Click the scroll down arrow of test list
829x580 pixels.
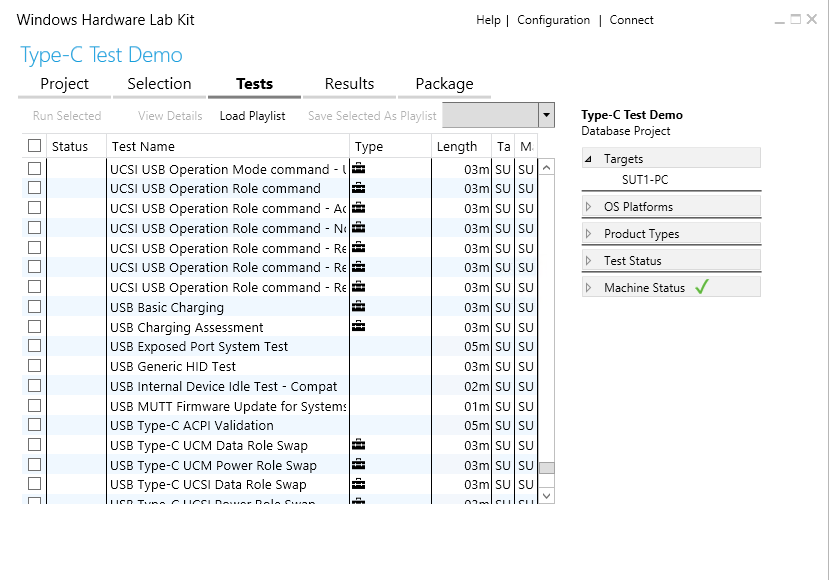(547, 496)
